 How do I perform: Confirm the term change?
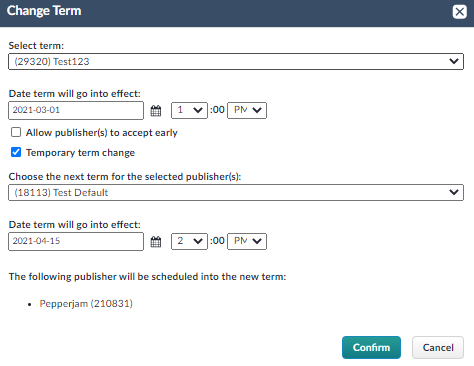click(371, 347)
